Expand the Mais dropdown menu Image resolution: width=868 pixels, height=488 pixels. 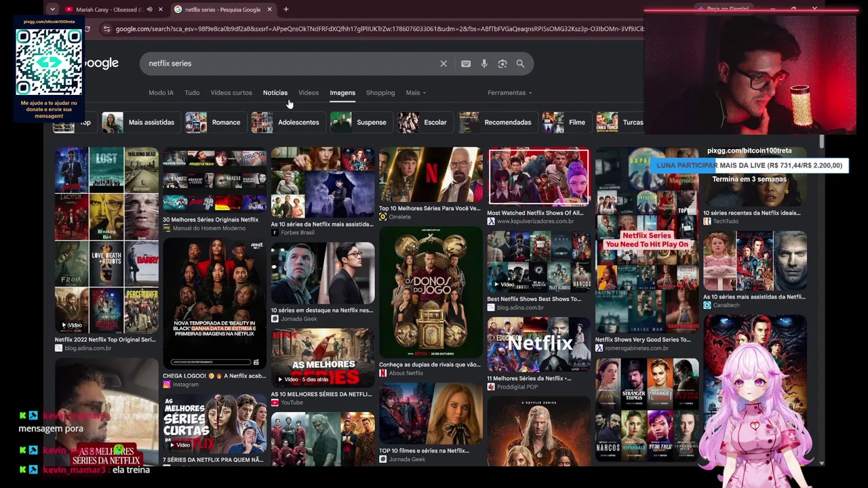416,93
